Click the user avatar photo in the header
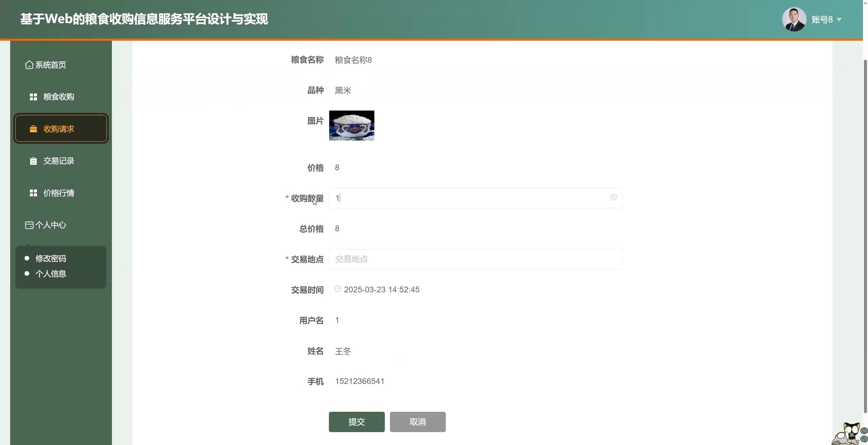The image size is (868, 445). point(794,19)
